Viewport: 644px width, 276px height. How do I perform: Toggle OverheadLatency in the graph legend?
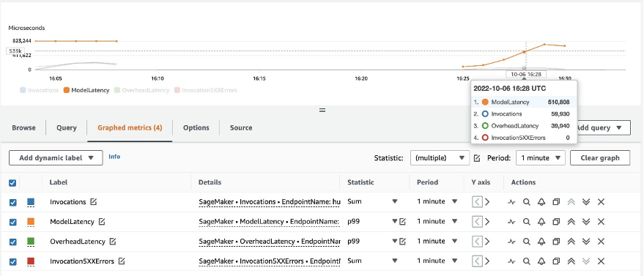click(141, 90)
